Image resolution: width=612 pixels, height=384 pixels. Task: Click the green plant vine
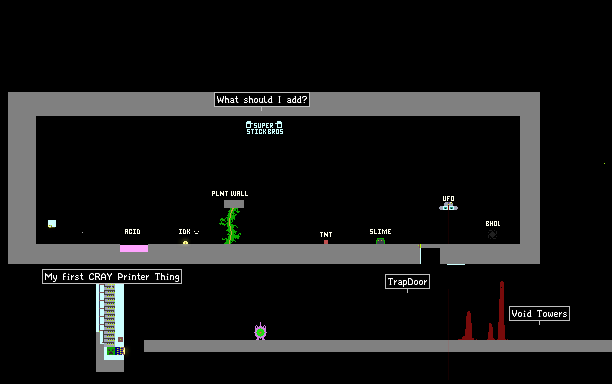tap(230, 226)
